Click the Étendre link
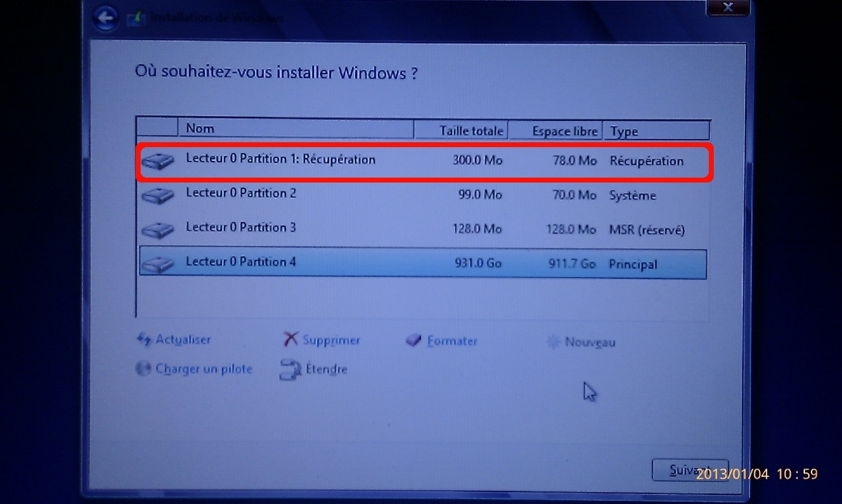Image resolution: width=842 pixels, height=504 pixels. tap(326, 369)
